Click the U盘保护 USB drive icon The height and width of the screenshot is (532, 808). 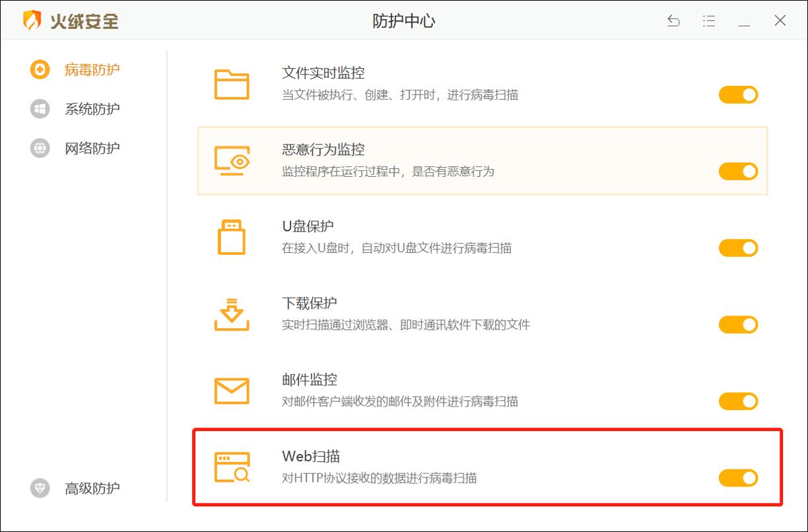click(x=231, y=236)
